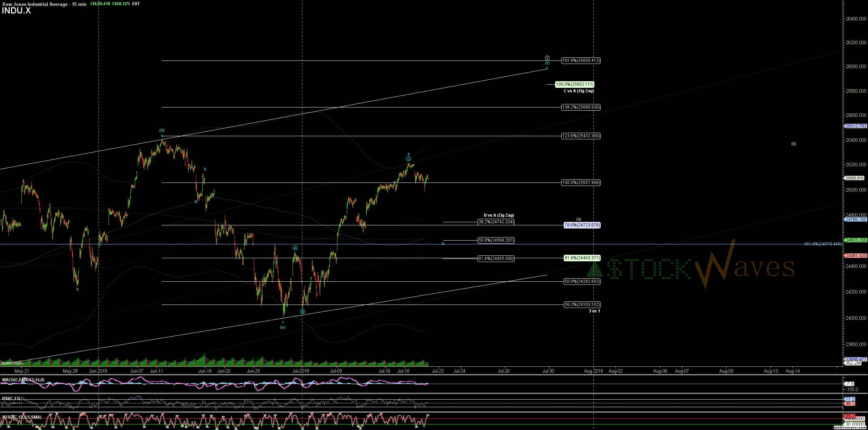Select the 50.0%(24598.287) retracement label
Screen dimensions: 868x430
(x=496, y=240)
